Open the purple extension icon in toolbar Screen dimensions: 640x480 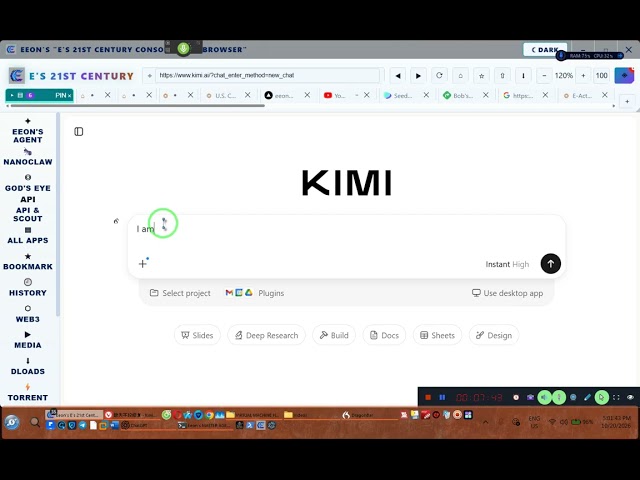[624, 76]
